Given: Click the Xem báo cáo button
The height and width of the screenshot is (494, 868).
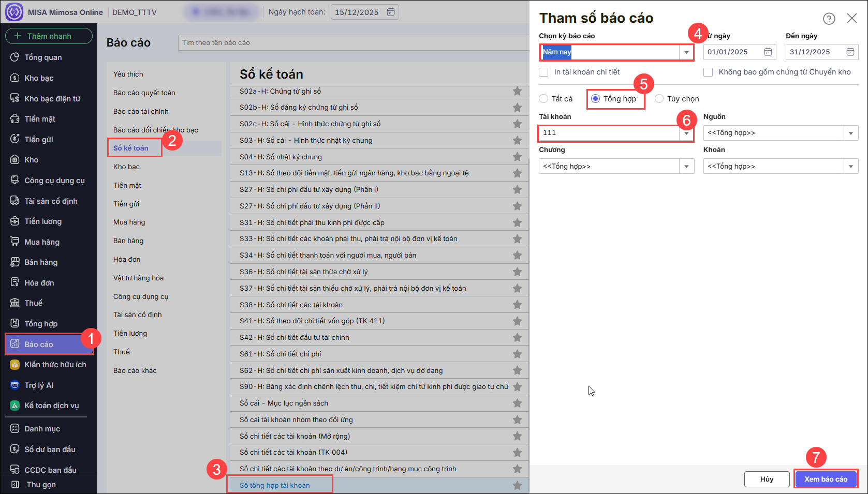Looking at the screenshot, I should point(826,479).
